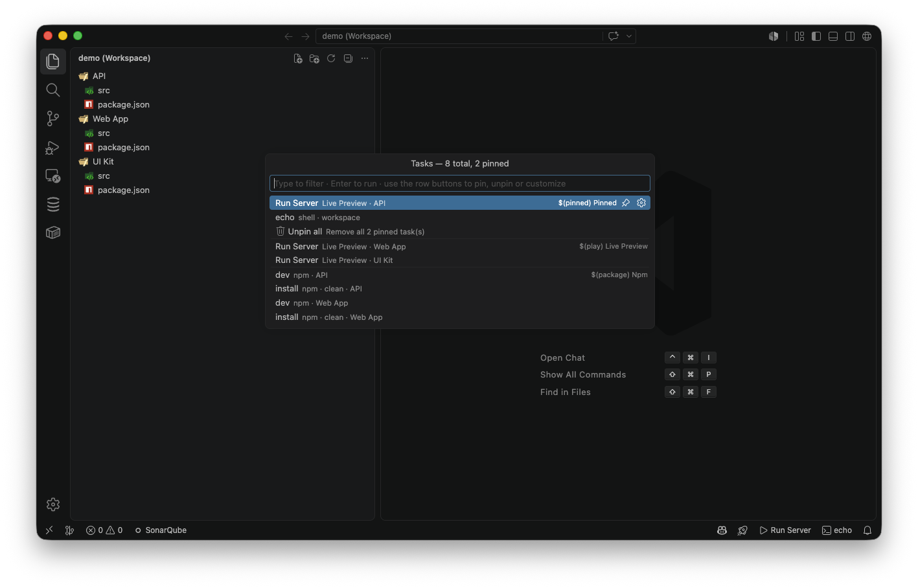Click SonarQube status bar item
Image resolution: width=918 pixels, height=588 pixels.
tap(161, 530)
